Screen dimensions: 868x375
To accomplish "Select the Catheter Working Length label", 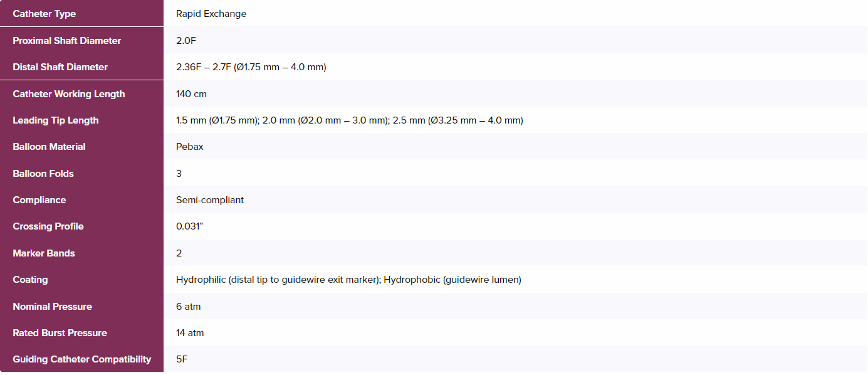I will click(x=68, y=94).
